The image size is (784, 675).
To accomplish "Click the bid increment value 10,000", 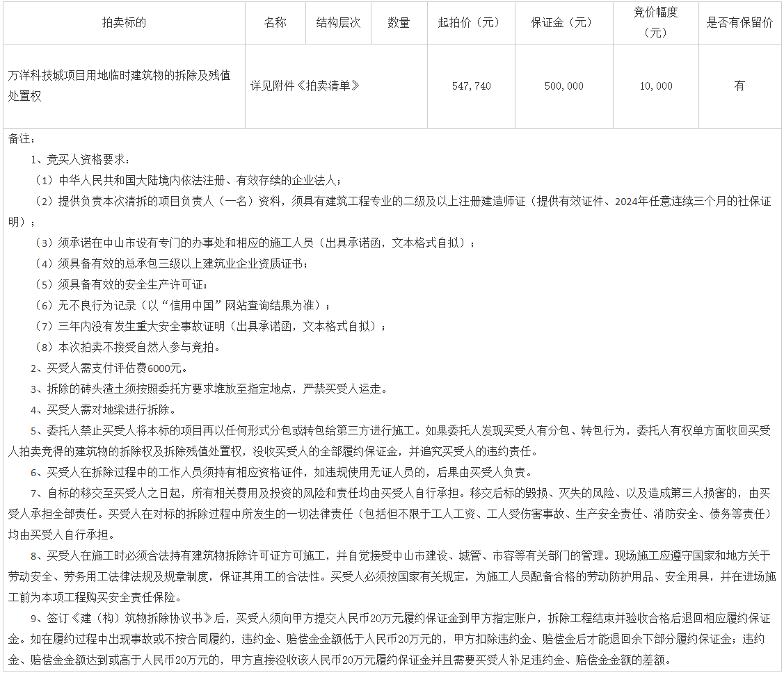I will click(655, 86).
